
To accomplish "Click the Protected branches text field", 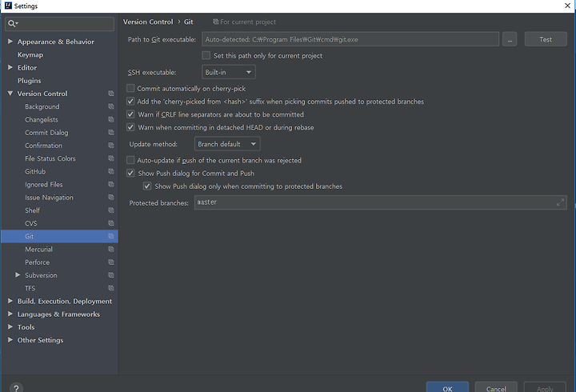I will [380, 202].
